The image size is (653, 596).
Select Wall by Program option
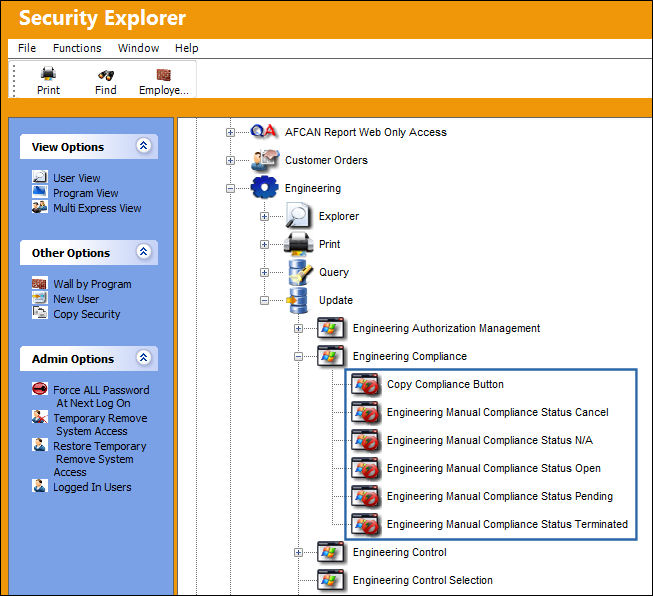tap(92, 284)
